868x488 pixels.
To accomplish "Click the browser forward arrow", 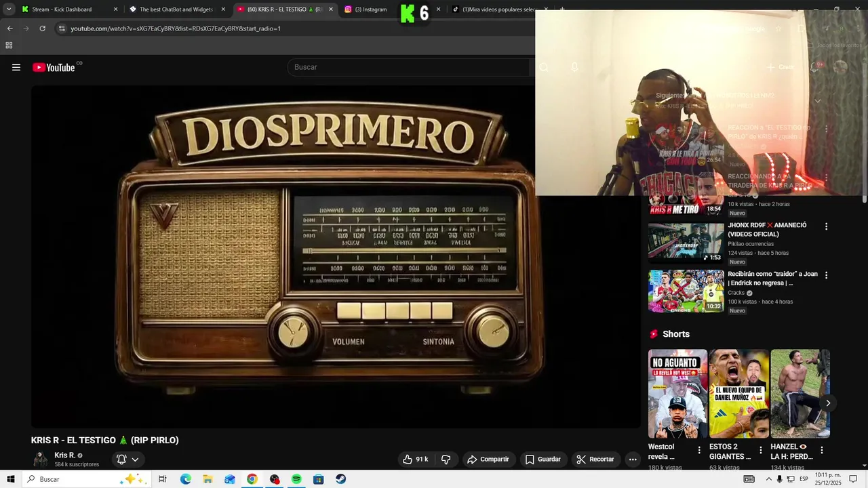I will pos(26,28).
